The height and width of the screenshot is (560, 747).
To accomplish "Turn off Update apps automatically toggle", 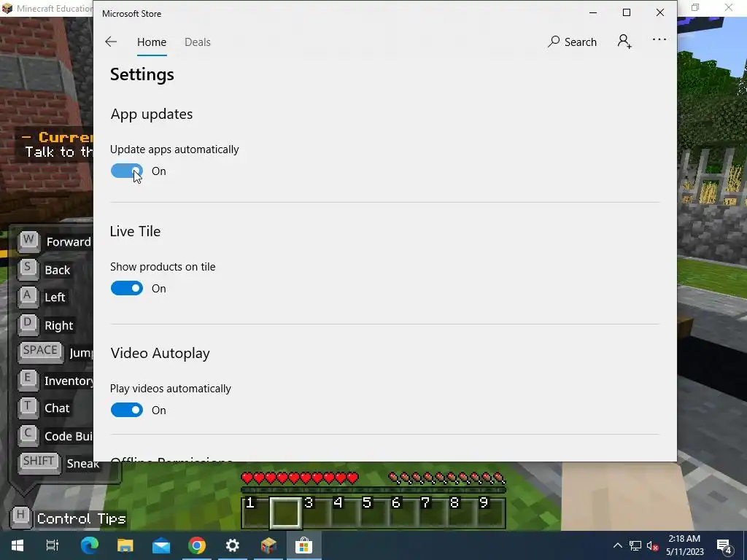I will (x=127, y=171).
